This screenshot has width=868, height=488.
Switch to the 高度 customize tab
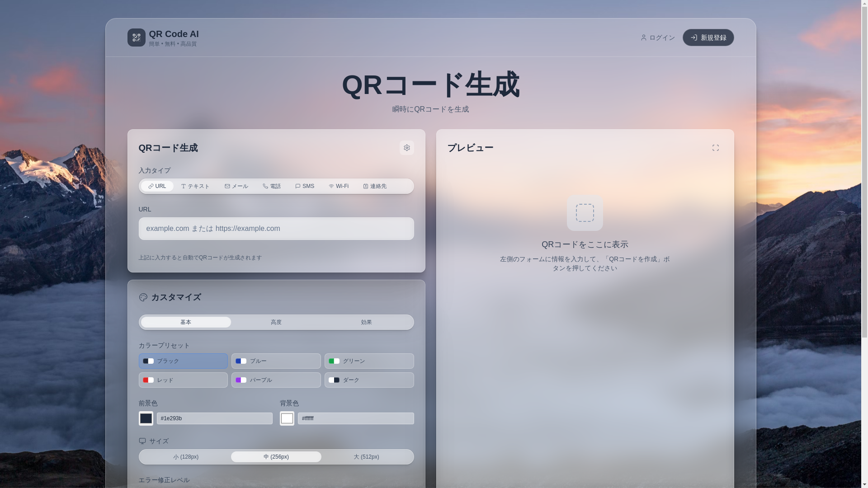(276, 322)
